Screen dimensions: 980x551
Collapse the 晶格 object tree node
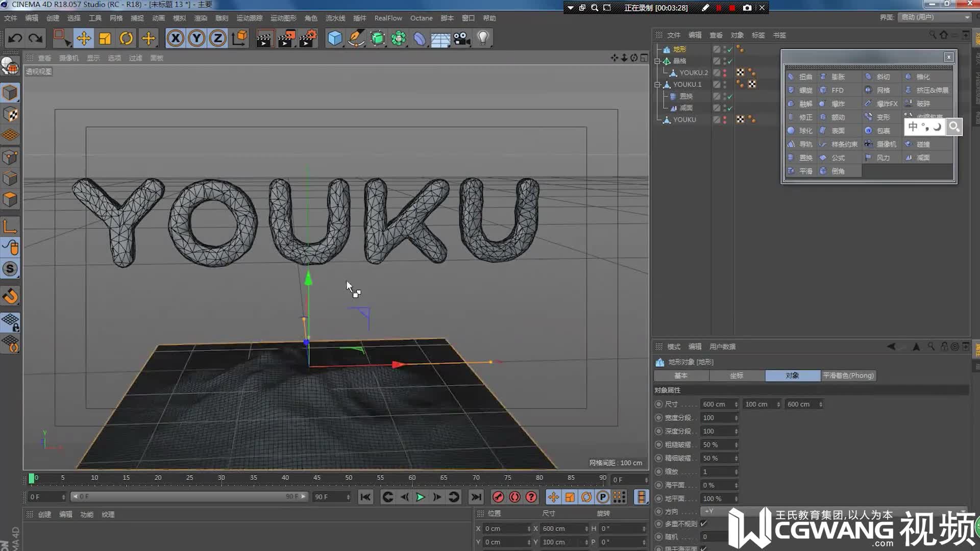[x=658, y=61]
